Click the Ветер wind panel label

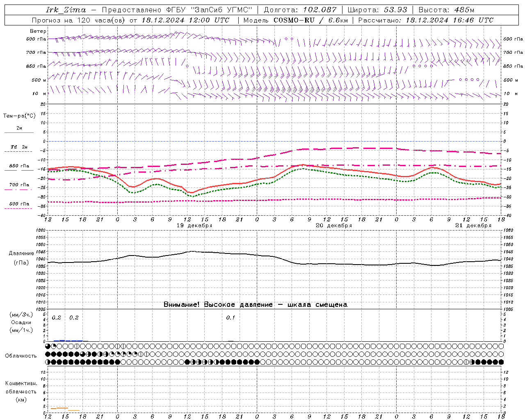(x=38, y=31)
